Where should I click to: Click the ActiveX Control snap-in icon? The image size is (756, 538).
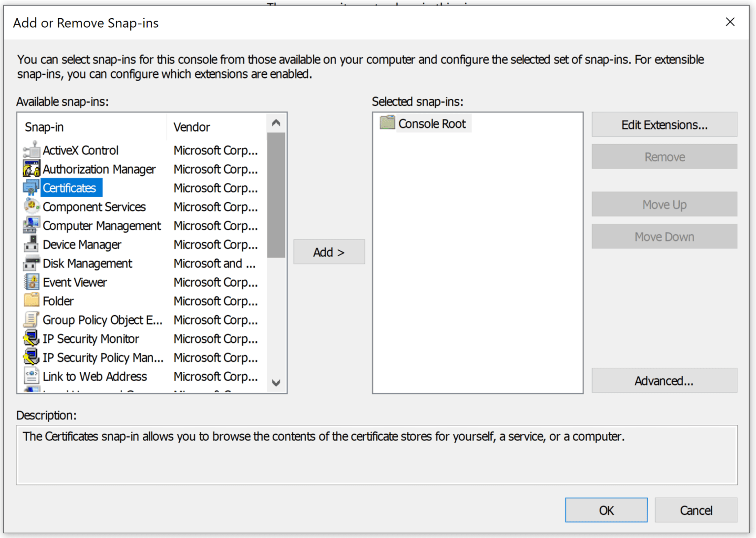(31, 150)
